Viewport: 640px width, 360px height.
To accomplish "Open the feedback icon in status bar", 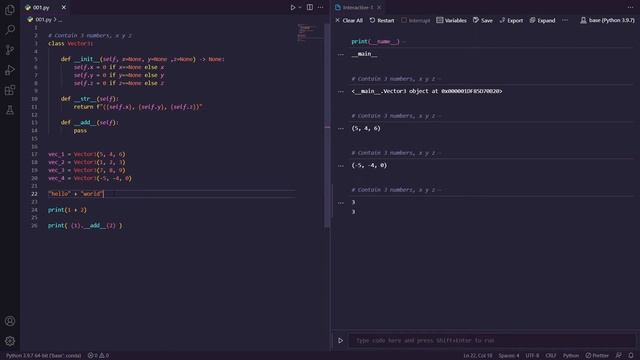I will coord(619,356).
